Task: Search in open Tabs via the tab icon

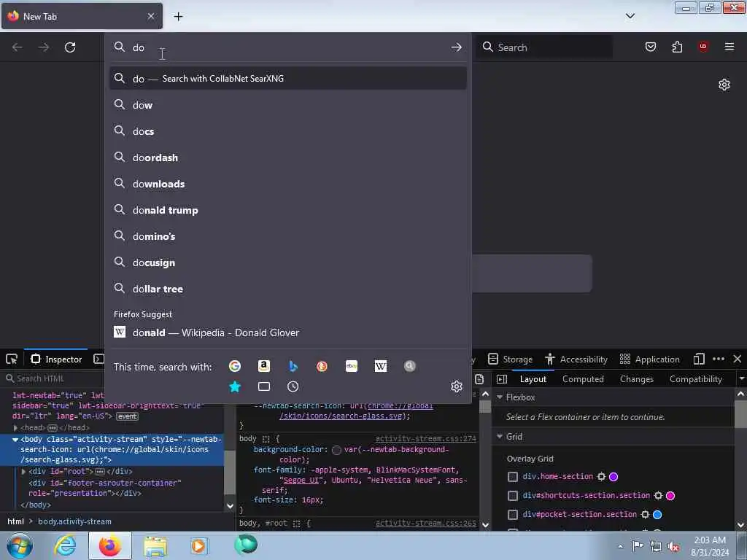Action: pyautogui.click(x=264, y=386)
